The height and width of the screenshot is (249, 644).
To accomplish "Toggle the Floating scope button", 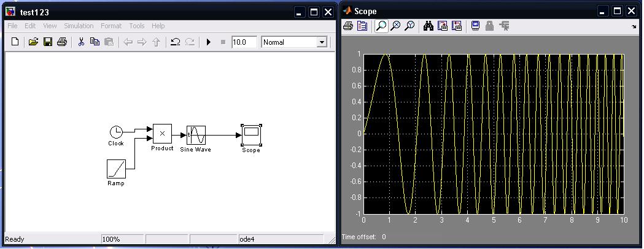I will tap(475, 26).
